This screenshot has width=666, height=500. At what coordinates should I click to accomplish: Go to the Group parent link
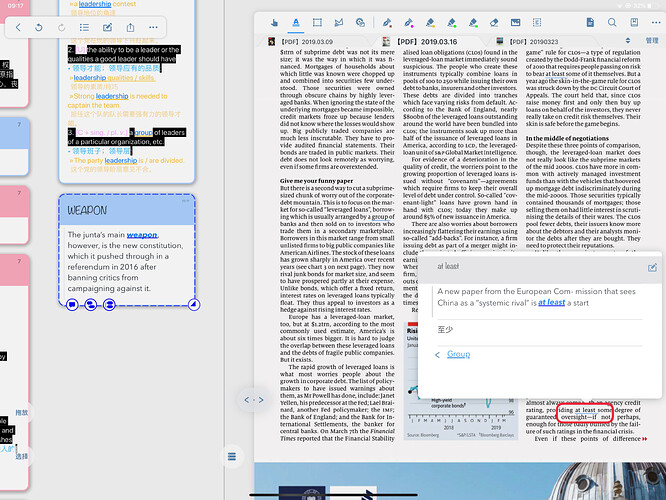tap(458, 354)
